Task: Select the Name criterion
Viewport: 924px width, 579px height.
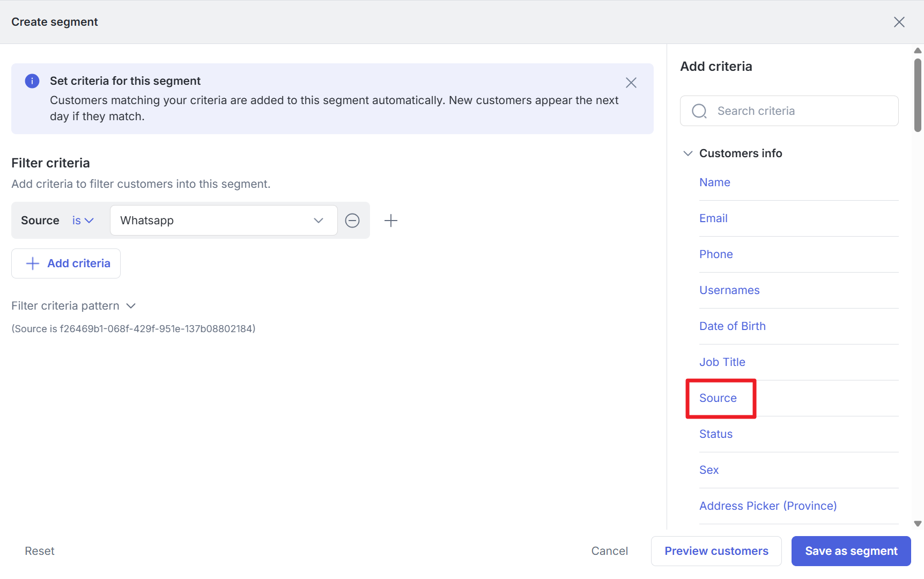Action: coord(715,182)
